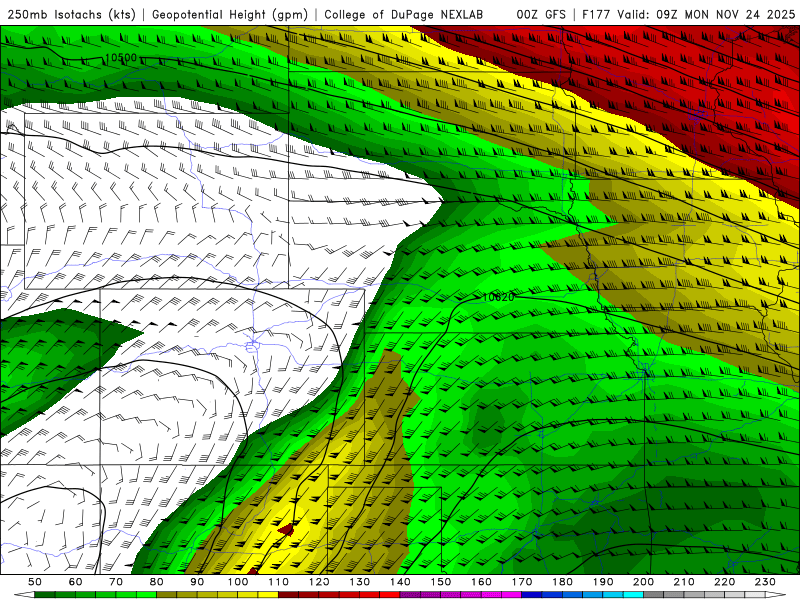Click the magenta swatch ending at 170

(511, 595)
